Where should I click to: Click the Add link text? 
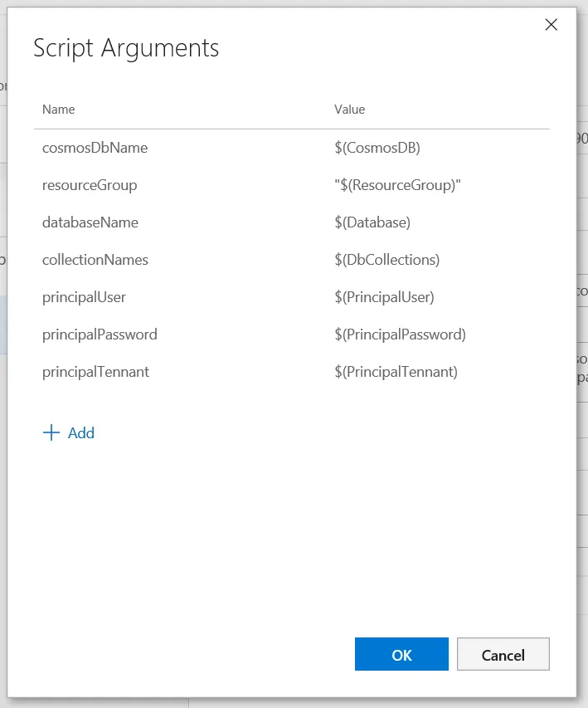point(81,432)
